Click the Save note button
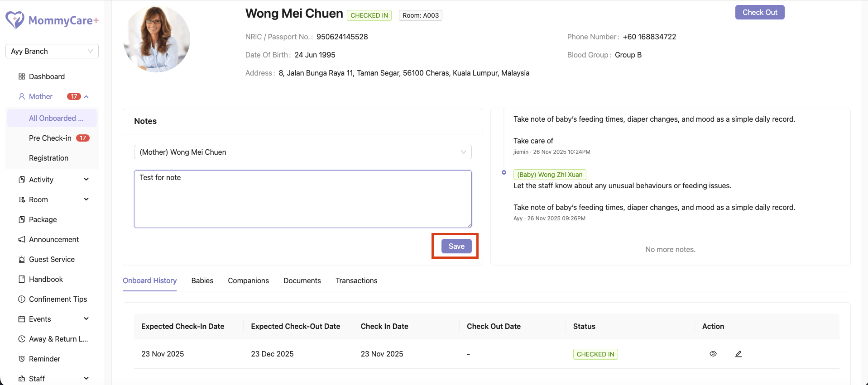868x385 pixels. [x=456, y=246]
